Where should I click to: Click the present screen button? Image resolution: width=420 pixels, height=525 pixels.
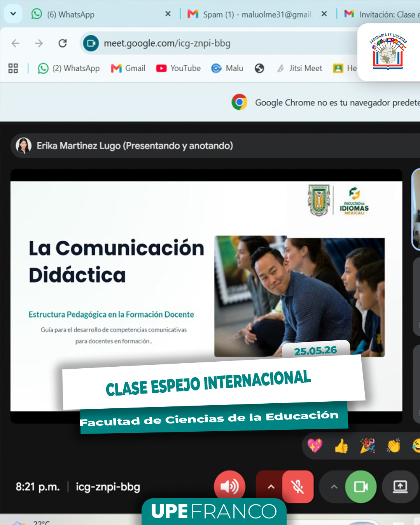click(x=400, y=486)
